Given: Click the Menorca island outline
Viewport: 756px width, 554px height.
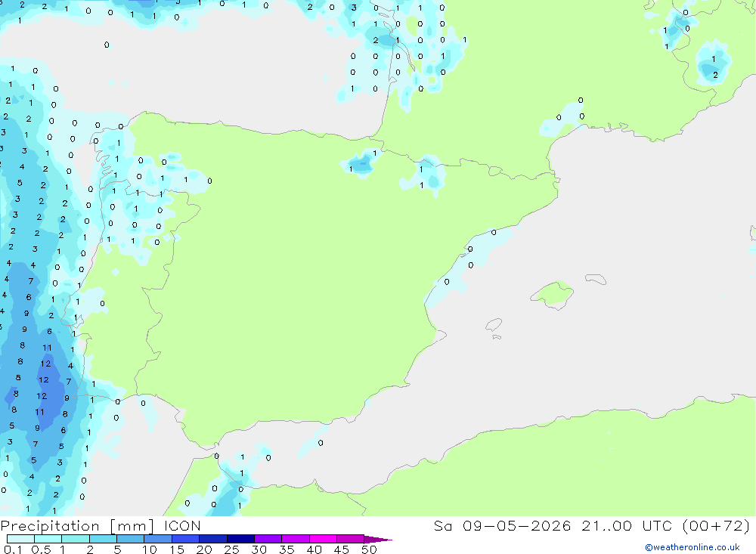Looking at the screenshot, I should coord(596,279).
